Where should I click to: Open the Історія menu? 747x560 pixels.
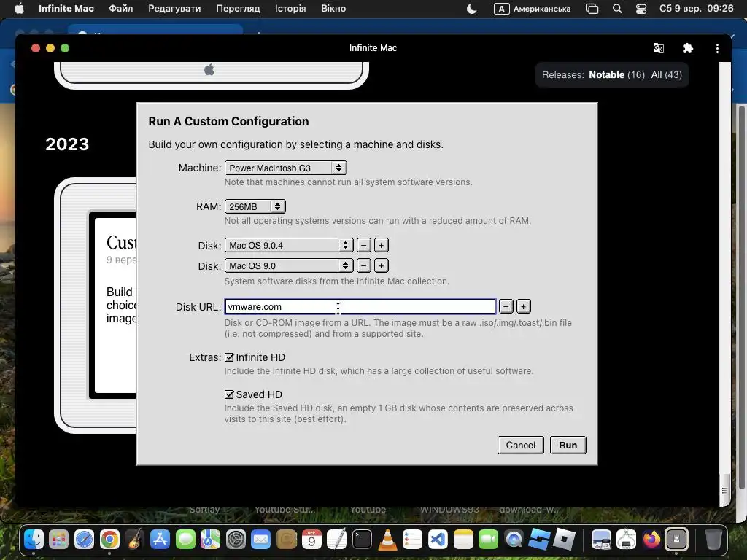(x=290, y=9)
